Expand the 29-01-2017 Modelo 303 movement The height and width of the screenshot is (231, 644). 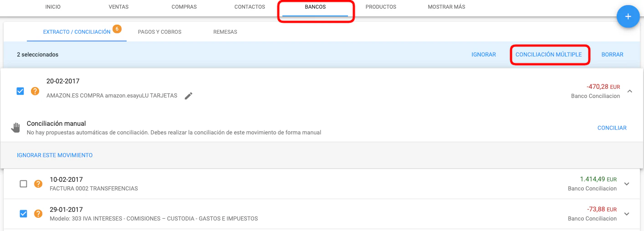[x=626, y=214]
